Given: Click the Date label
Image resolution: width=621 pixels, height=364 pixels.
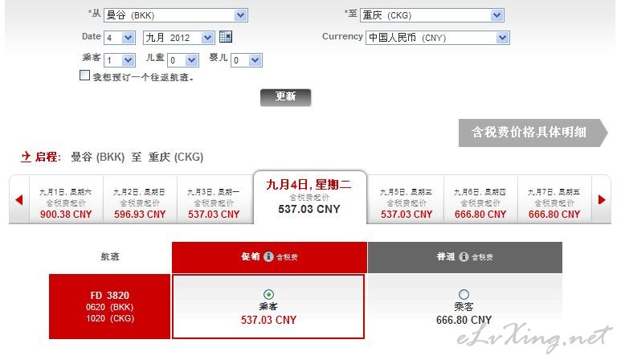Looking at the screenshot, I should pos(91,36).
